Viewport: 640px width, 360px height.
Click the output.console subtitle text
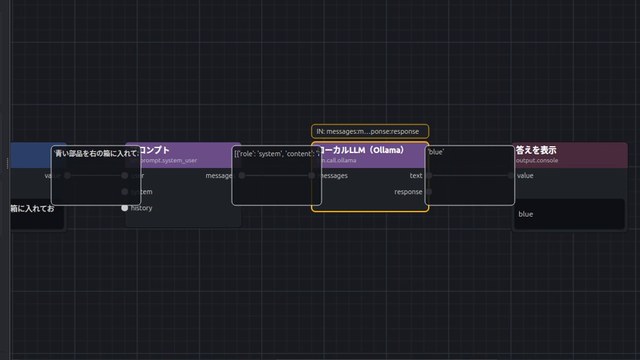coord(537,160)
